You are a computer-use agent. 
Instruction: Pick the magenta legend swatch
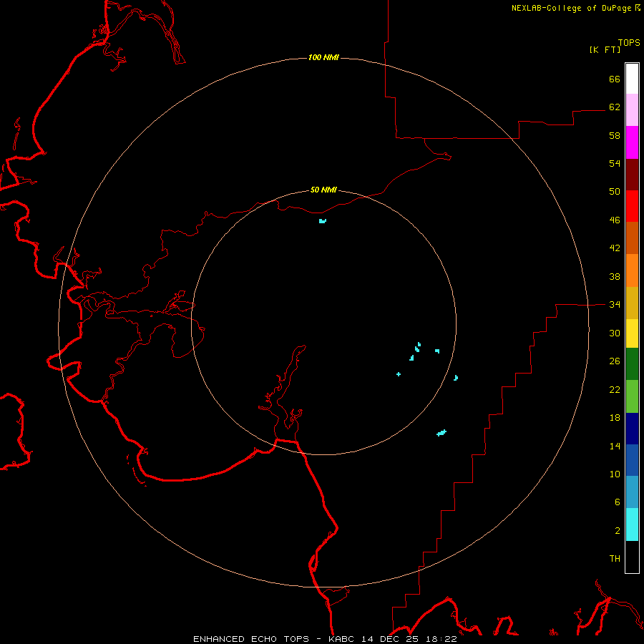click(632, 142)
